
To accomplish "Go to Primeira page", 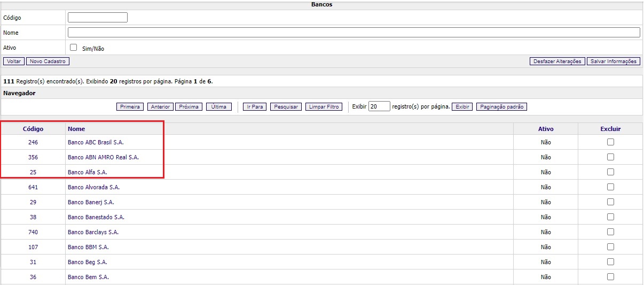I will coord(130,107).
